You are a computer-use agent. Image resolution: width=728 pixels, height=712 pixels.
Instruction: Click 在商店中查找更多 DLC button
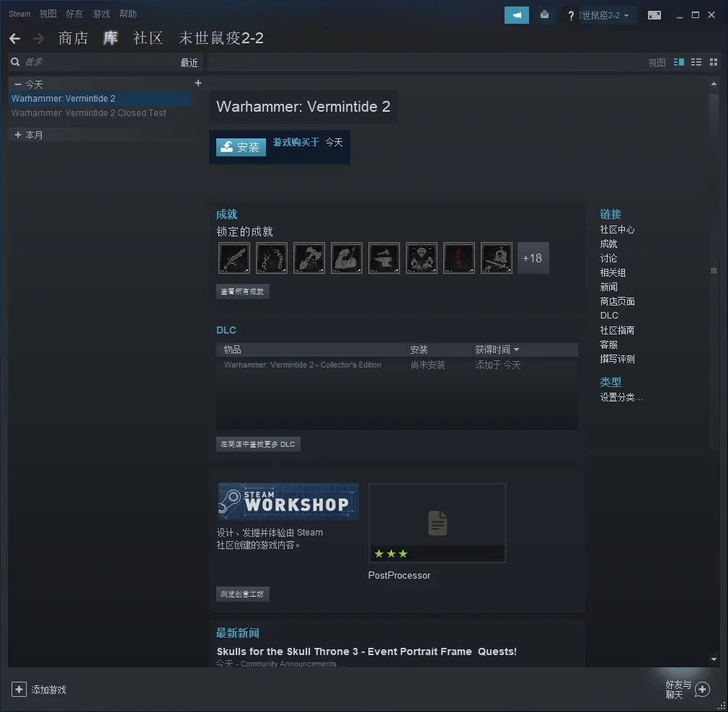pyautogui.click(x=257, y=444)
